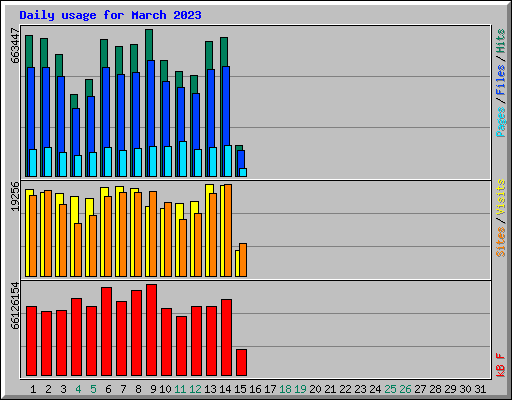Screen dimensions: 512x400
Task: Click the yellow visits bar for day 7
Action: tap(117, 231)
